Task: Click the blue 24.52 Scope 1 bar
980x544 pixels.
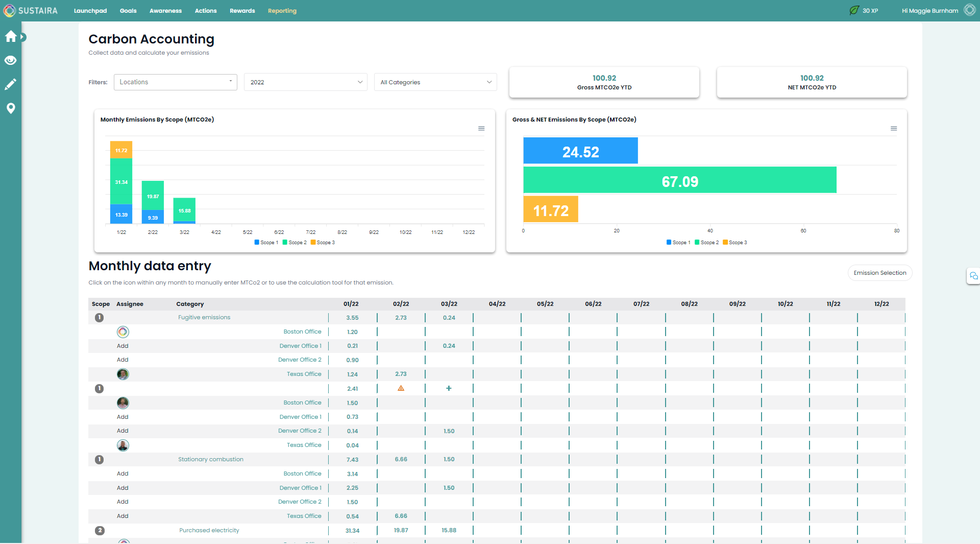Action: (580, 151)
